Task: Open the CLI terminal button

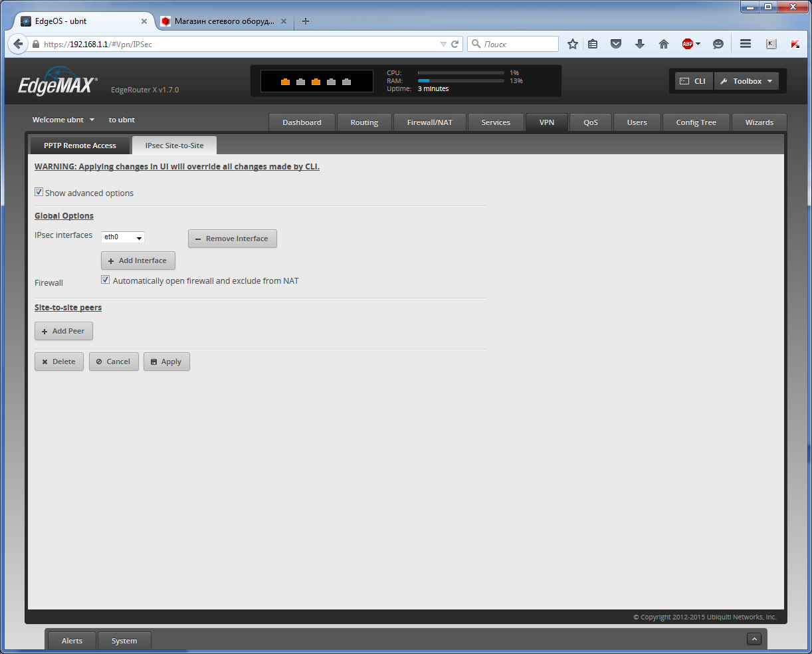Action: click(693, 81)
